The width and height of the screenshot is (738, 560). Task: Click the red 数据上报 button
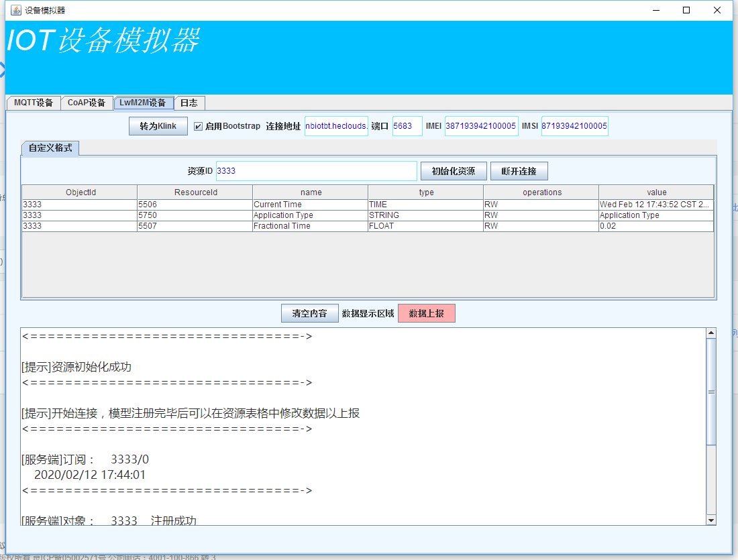426,313
